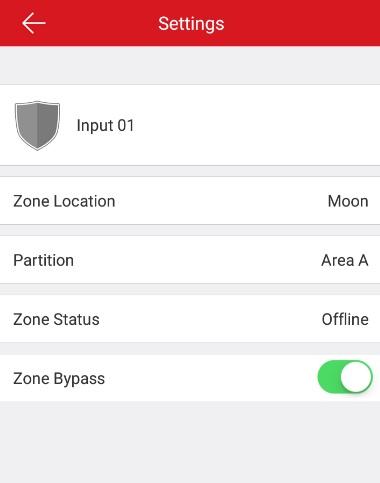The height and width of the screenshot is (483, 380).
Task: Click the Zone Location label text
Action: (64, 201)
